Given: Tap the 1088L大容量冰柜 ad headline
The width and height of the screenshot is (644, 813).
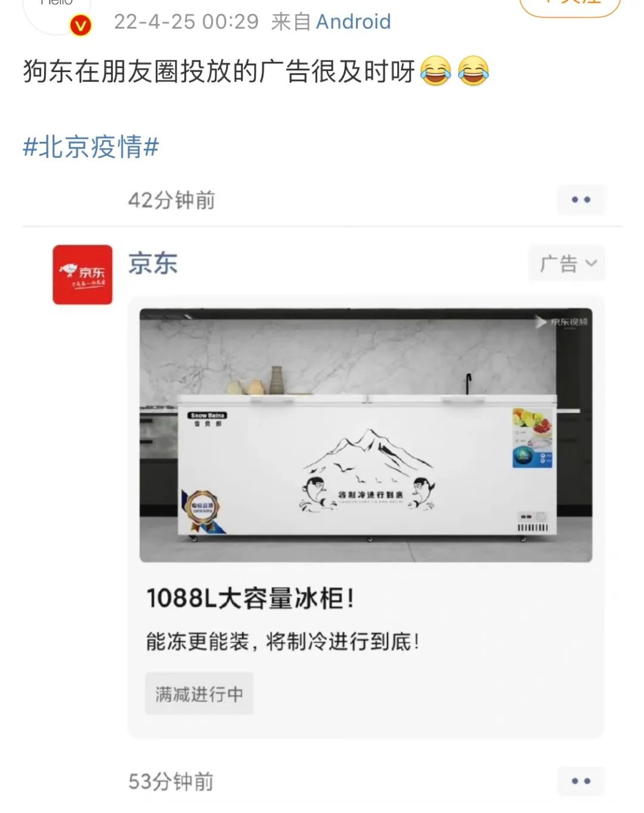Looking at the screenshot, I should (251, 598).
